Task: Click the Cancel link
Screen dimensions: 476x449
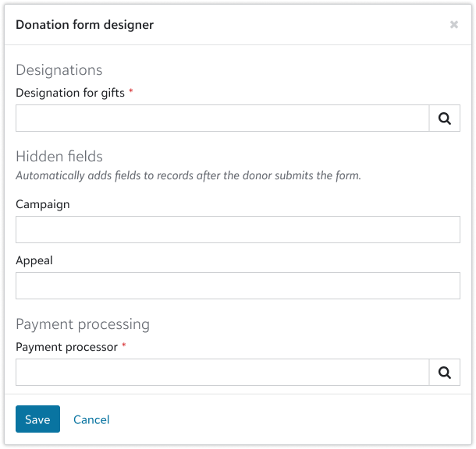Action: point(91,419)
